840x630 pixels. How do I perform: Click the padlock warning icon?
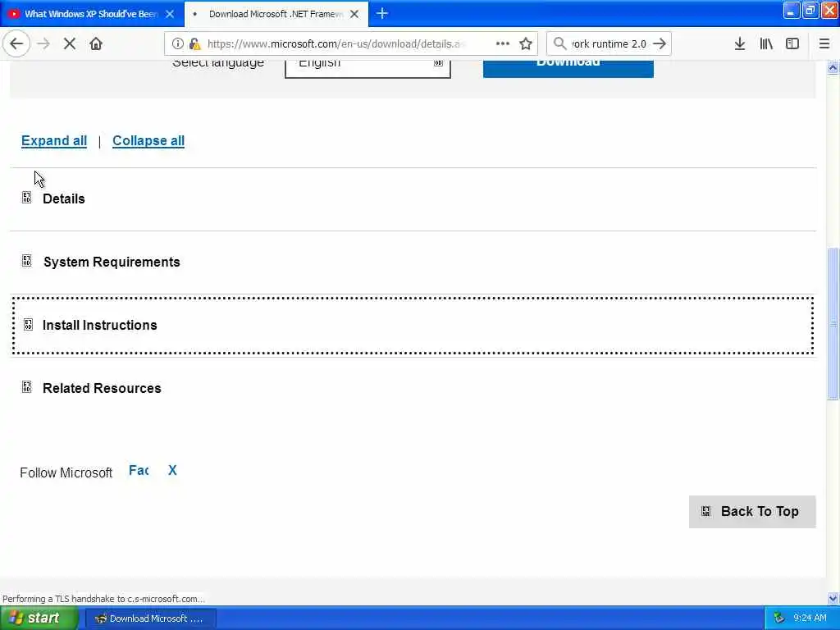[x=194, y=43]
